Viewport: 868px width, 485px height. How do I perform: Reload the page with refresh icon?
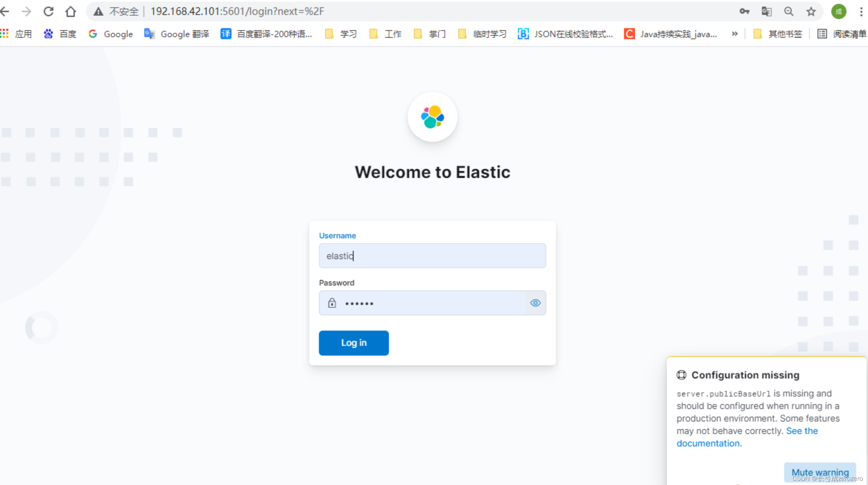tap(48, 11)
